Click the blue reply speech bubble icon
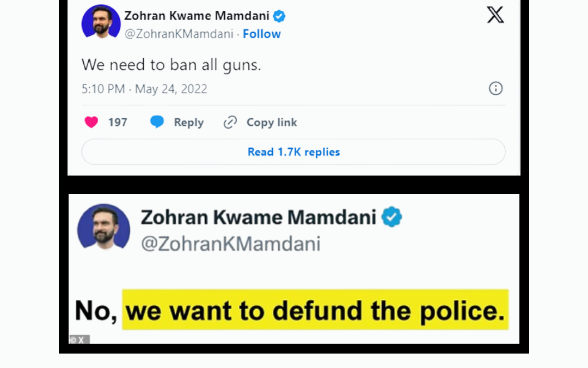This screenshot has height=368, width=588. (x=157, y=122)
